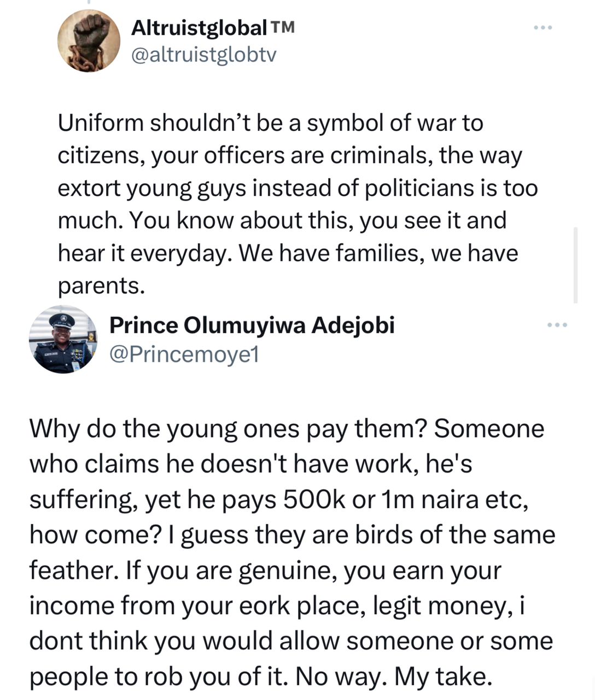
Task: Click the TM symbol beside Altruistglobal
Action: click(x=282, y=27)
